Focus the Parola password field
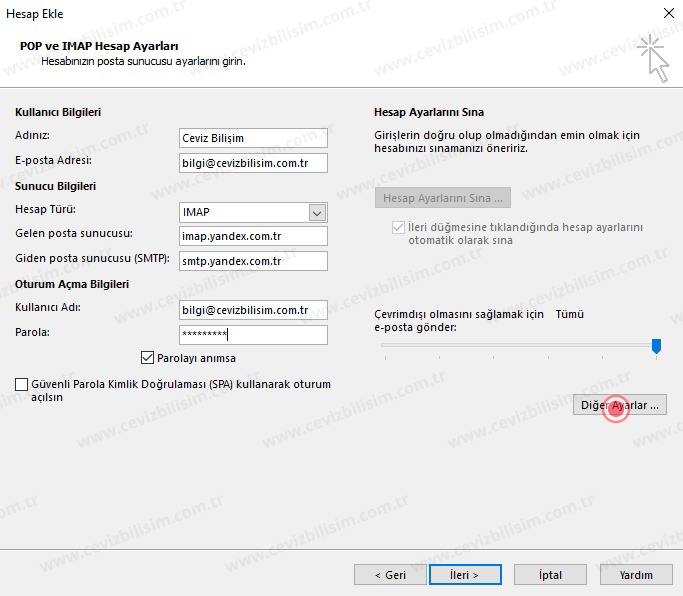Viewport: 683px width, 596px height. coord(253,335)
